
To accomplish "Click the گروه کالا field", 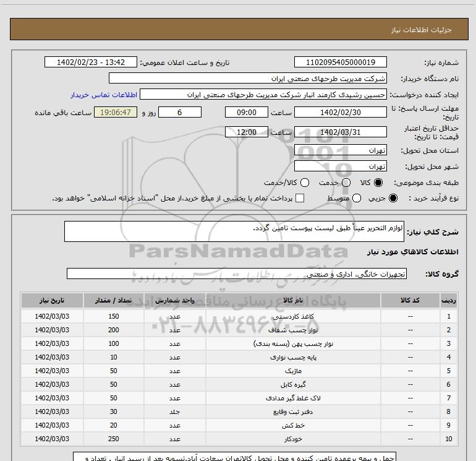I will [237, 274].
